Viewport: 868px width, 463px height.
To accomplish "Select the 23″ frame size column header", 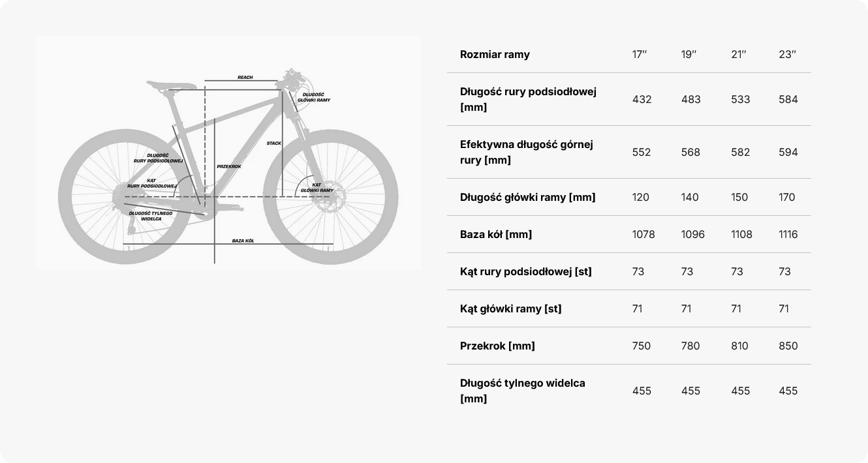I will click(787, 54).
